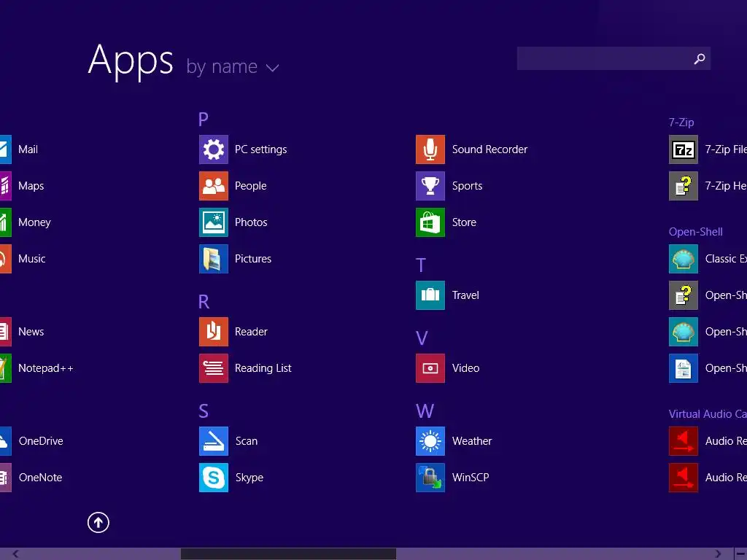Click the 'Money' app label
Image resolution: width=747 pixels, height=560 pixels.
(x=34, y=222)
